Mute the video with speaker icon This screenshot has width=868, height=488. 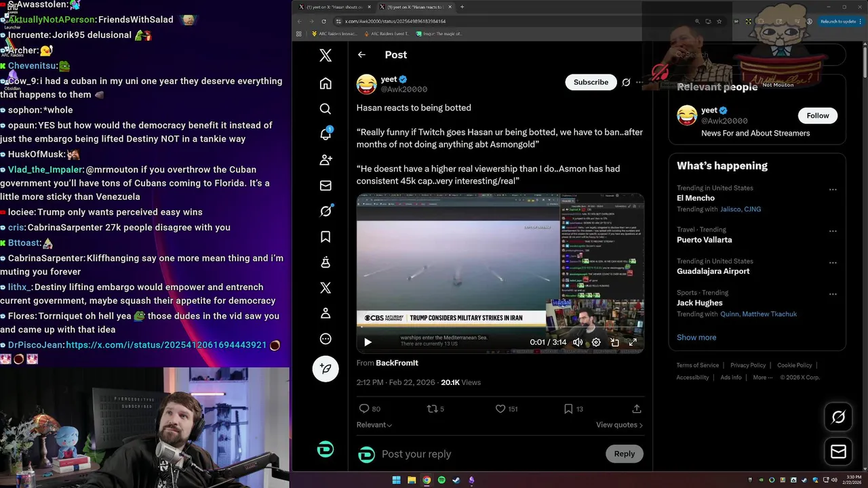click(x=577, y=342)
